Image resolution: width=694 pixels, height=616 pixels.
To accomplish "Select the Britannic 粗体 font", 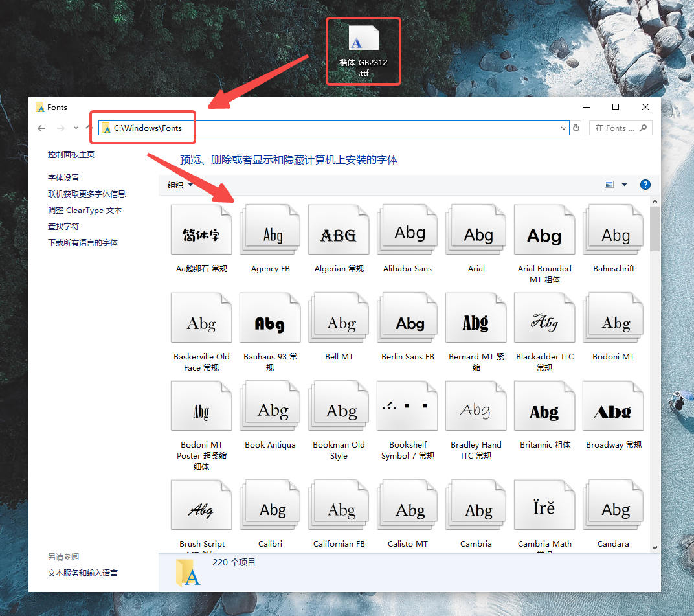I will pos(545,415).
